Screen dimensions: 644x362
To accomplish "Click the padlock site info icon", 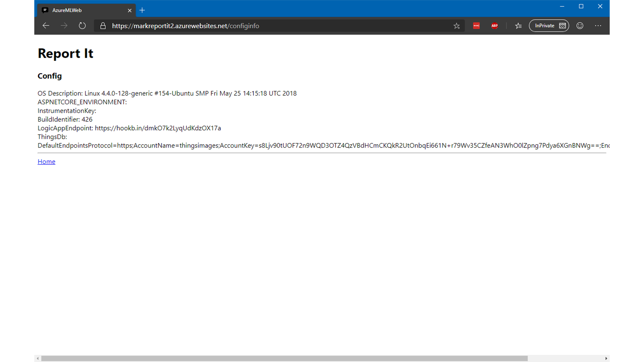I will click(103, 26).
